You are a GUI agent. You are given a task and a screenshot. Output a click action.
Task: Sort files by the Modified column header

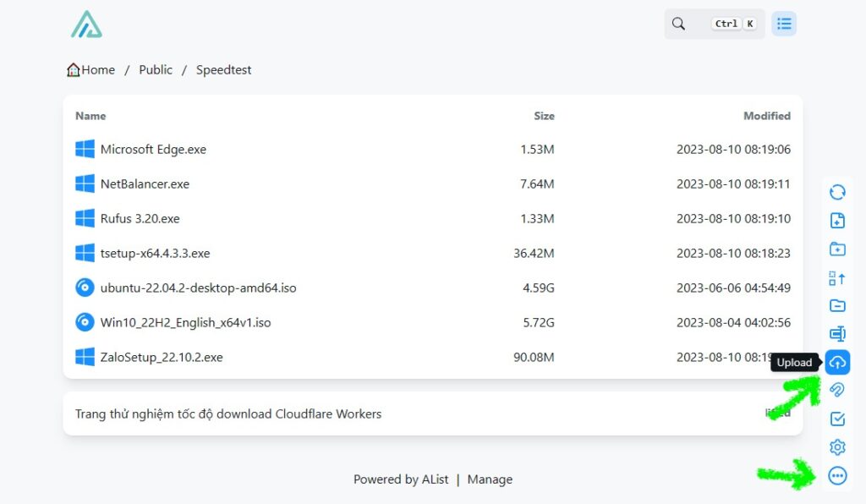click(766, 116)
